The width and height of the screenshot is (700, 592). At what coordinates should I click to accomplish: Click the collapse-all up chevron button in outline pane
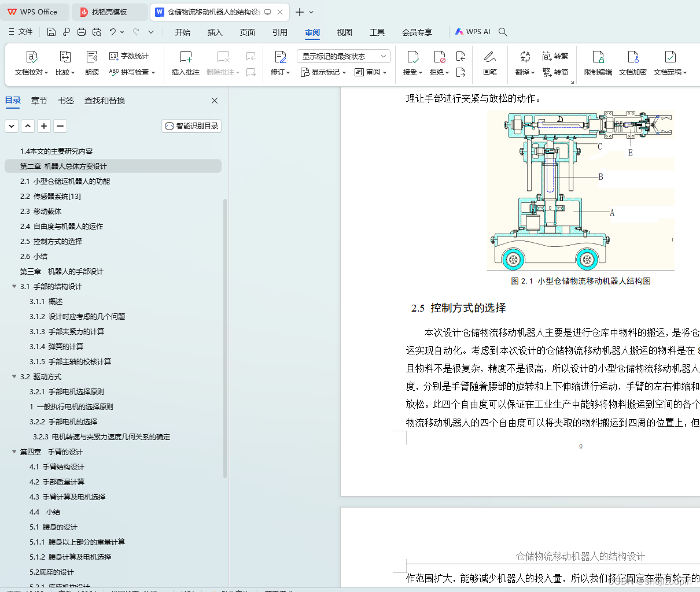pos(28,125)
